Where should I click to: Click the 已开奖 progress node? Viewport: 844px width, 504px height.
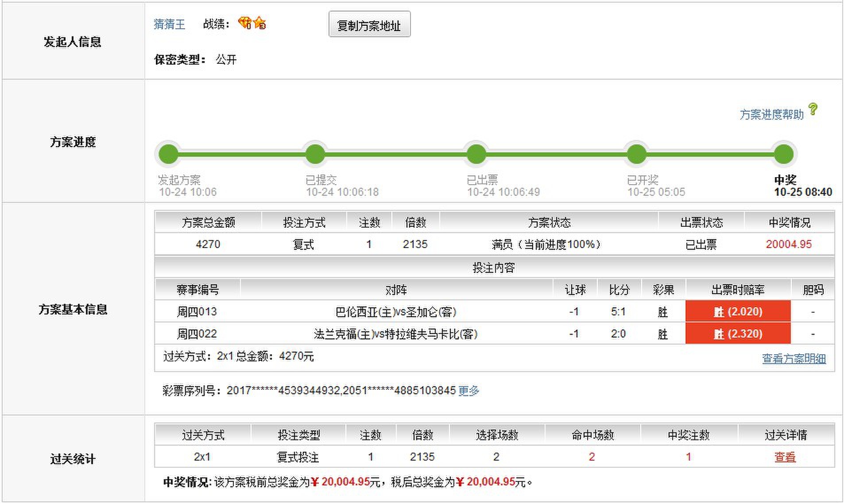(637, 154)
